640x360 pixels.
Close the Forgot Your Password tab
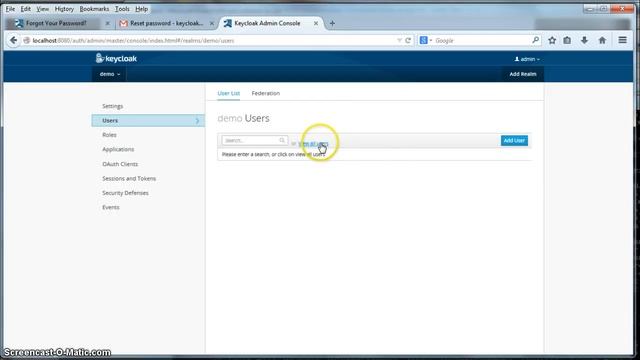(x=107, y=23)
